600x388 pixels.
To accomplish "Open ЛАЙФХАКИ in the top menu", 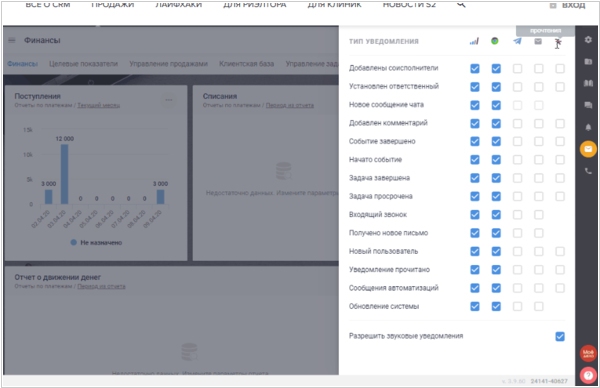I will pyautogui.click(x=179, y=5).
